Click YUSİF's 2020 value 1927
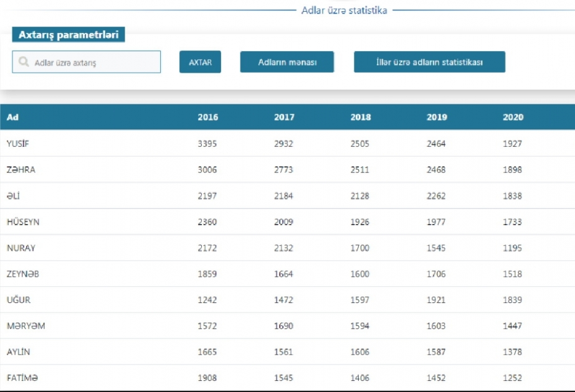The height and width of the screenshot is (392, 575). 512,144
